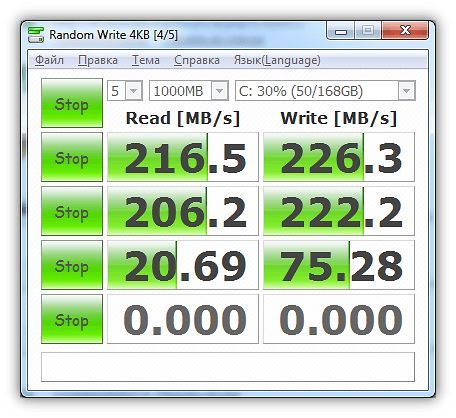Expand the test count dropdown showing 5
This screenshot has height=418, width=456.
[134, 91]
